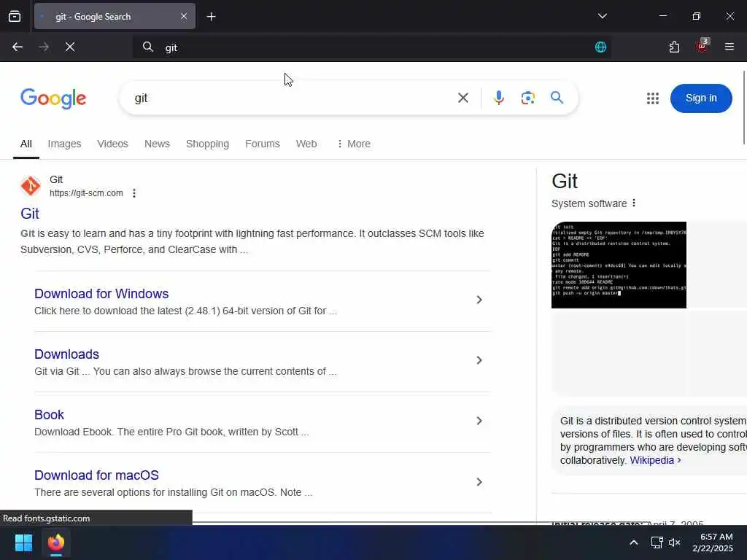Expand the Downloads row chevron

coord(479,360)
